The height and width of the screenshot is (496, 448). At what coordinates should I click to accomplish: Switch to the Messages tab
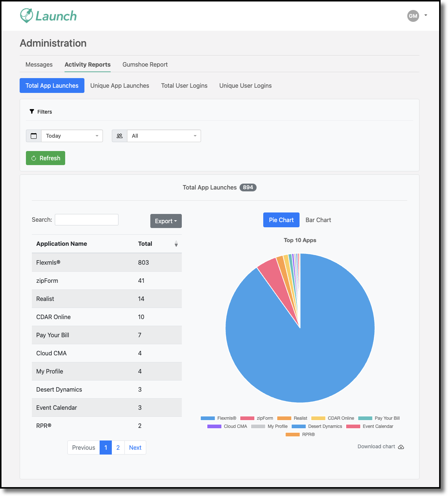click(x=39, y=64)
